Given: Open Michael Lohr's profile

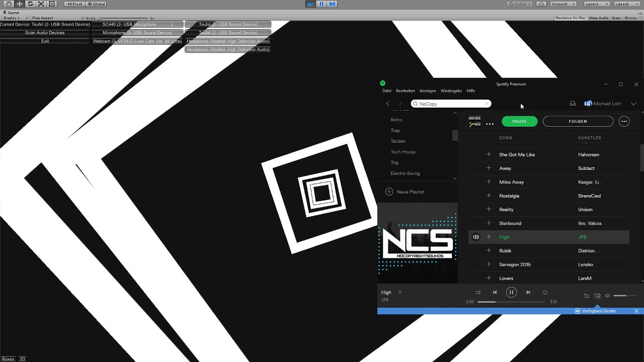Looking at the screenshot, I should tap(603, 104).
